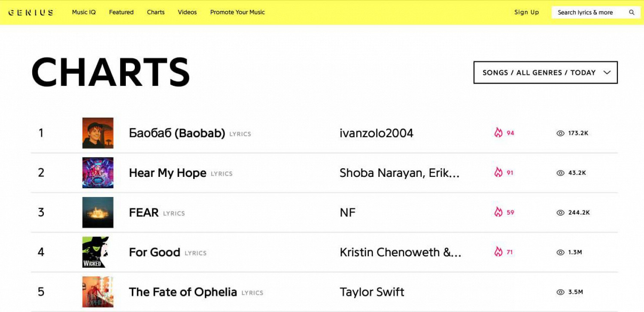
Task: Click the Genius logo
Action: (31, 12)
